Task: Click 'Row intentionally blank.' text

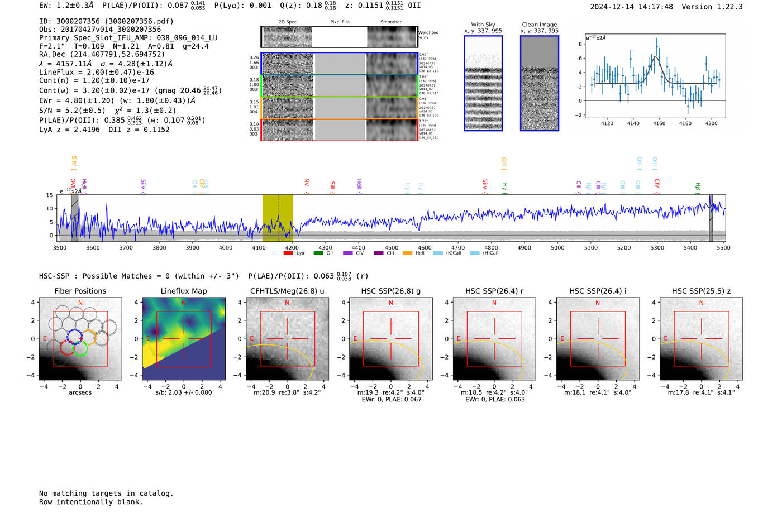Action: (91, 502)
